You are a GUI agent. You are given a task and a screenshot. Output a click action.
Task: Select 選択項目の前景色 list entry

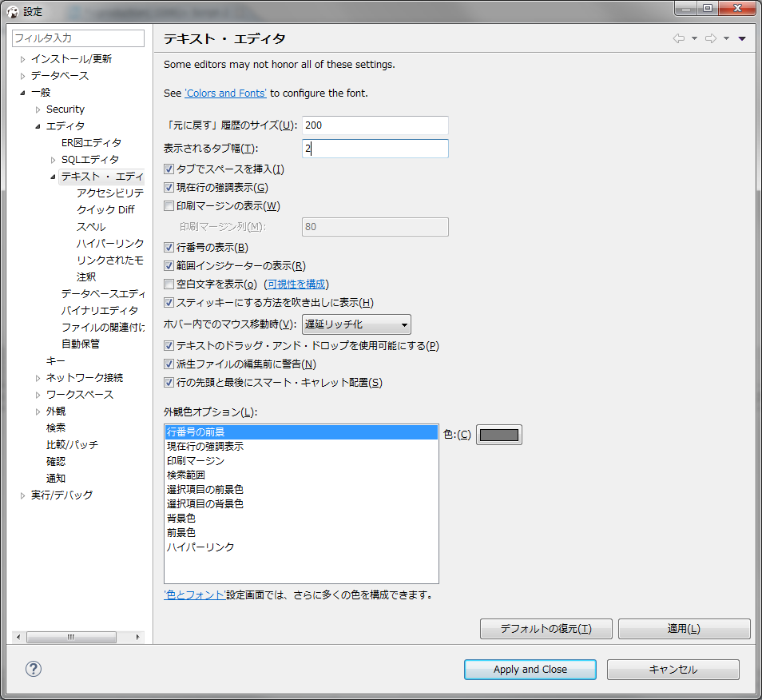301,490
